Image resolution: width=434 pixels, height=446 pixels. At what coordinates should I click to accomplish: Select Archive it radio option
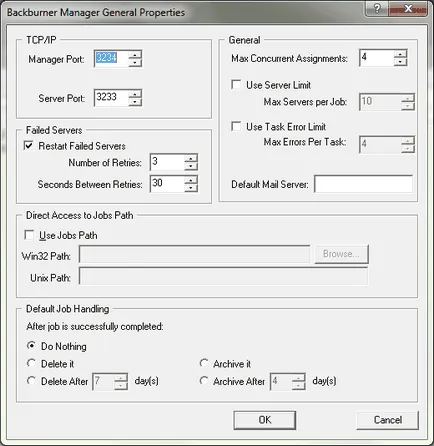pos(204,363)
